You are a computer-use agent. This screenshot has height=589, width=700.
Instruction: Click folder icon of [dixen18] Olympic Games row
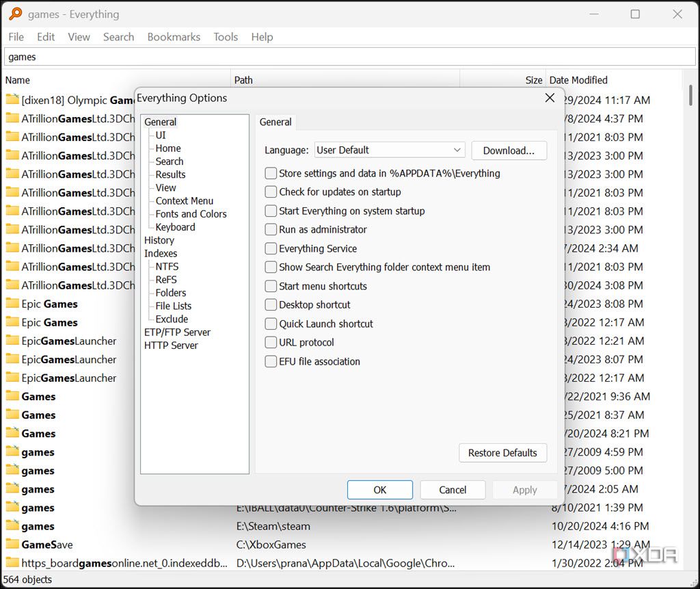coord(12,99)
